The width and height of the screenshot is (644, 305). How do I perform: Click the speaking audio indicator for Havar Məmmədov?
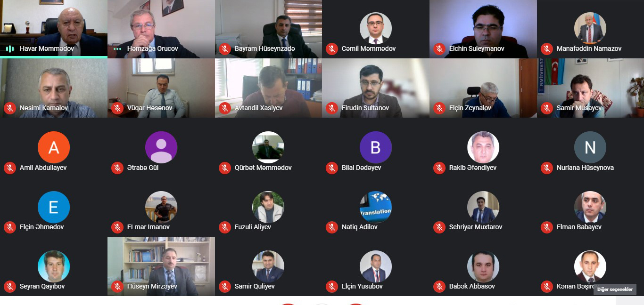[x=10, y=48]
